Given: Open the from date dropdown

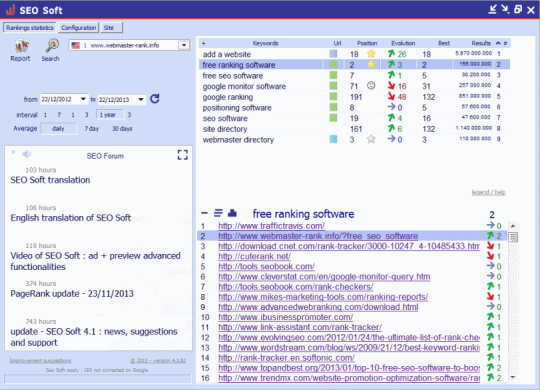Looking at the screenshot, I should coord(83,99).
